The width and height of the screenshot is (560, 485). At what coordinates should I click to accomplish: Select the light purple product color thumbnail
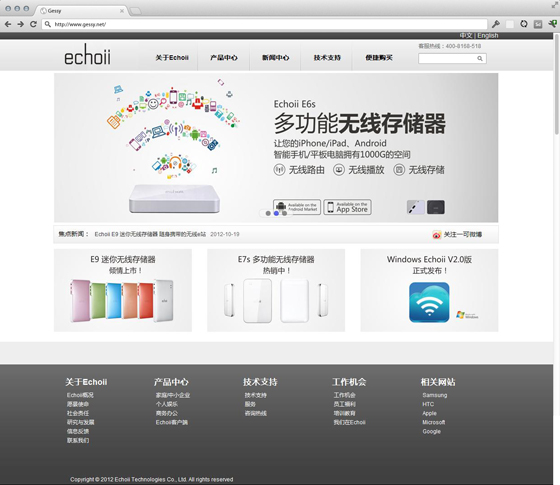pos(416,207)
